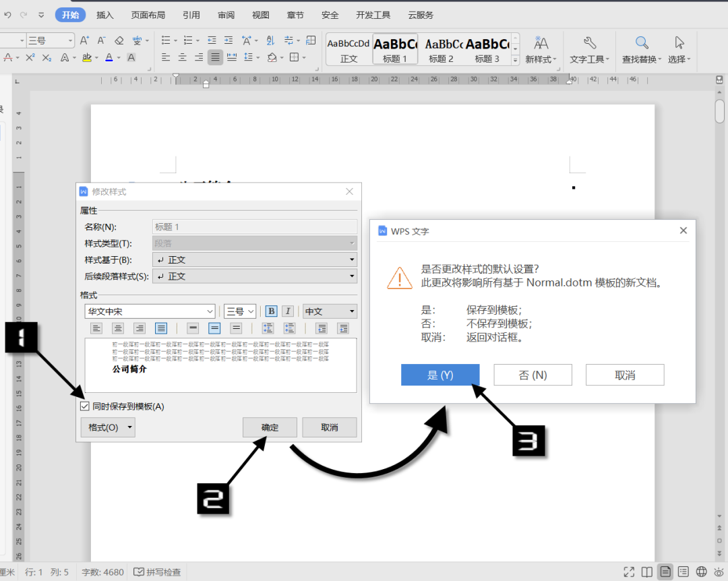Click 取消 in WPS 文字 prompt
Image resolution: width=728 pixels, height=581 pixels.
pyautogui.click(x=625, y=375)
